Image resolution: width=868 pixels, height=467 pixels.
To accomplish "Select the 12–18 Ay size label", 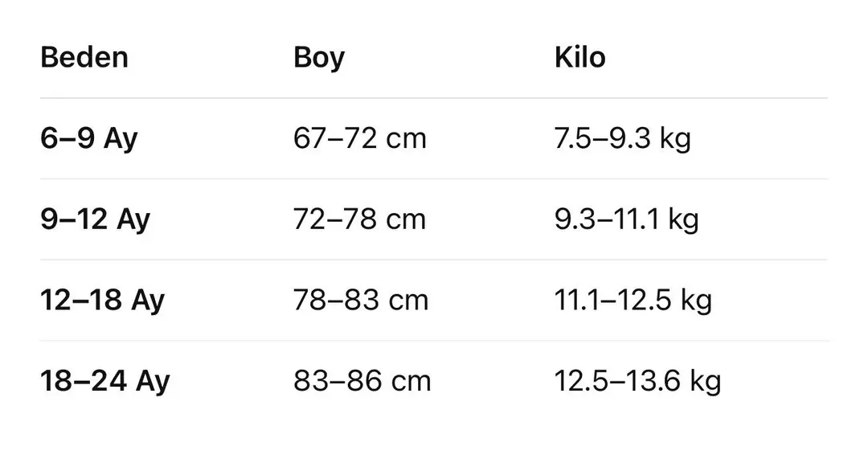I will tap(102, 300).
